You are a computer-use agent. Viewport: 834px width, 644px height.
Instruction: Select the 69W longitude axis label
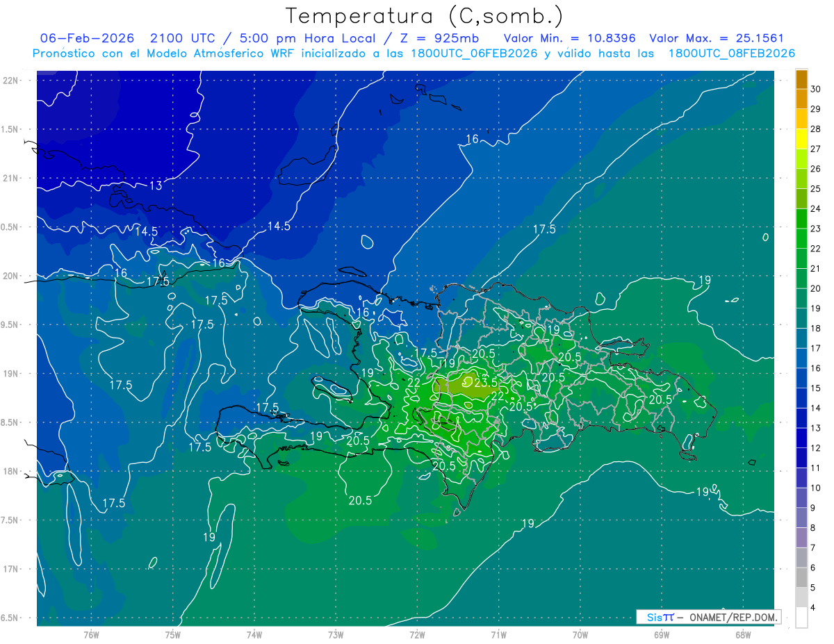pyautogui.click(x=662, y=634)
